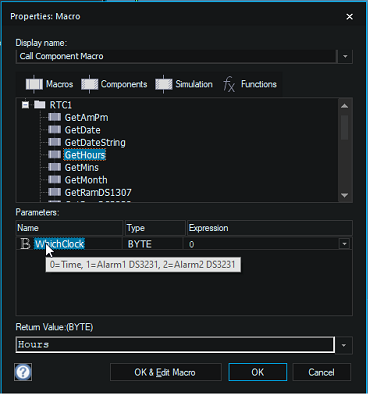368x395 pixels.
Task: Click the macro list scroll down arrow
Action: point(345,195)
